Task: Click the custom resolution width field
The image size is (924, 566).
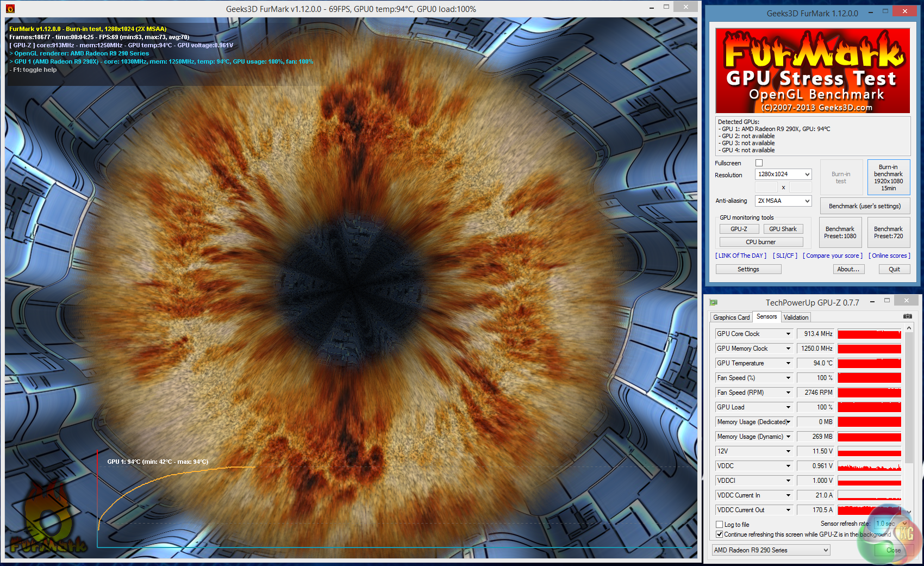Action: [x=766, y=188]
